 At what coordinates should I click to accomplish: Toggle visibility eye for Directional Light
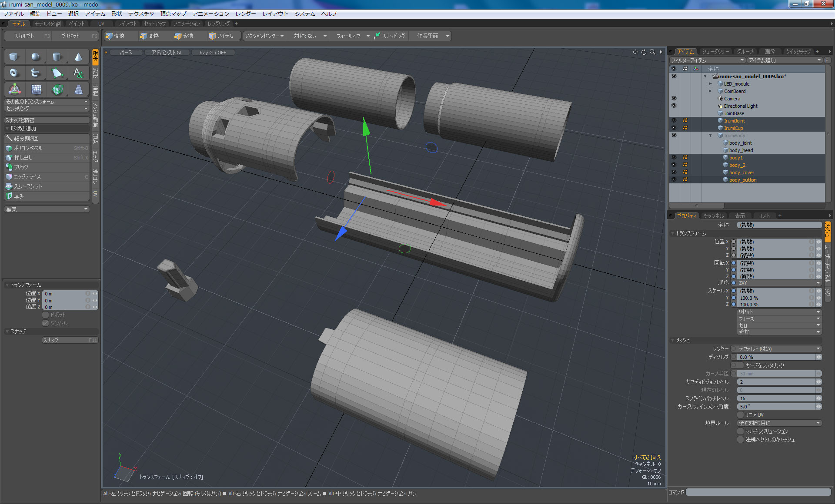pyautogui.click(x=674, y=106)
